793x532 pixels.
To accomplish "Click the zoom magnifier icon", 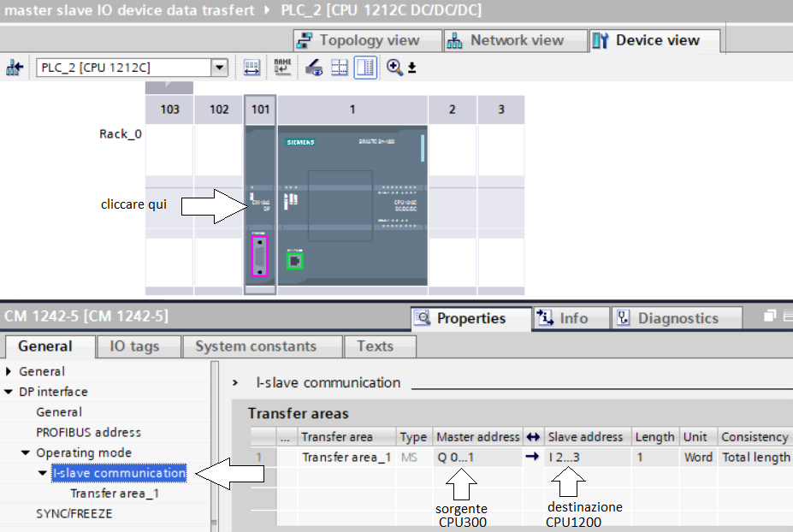I will [x=394, y=68].
